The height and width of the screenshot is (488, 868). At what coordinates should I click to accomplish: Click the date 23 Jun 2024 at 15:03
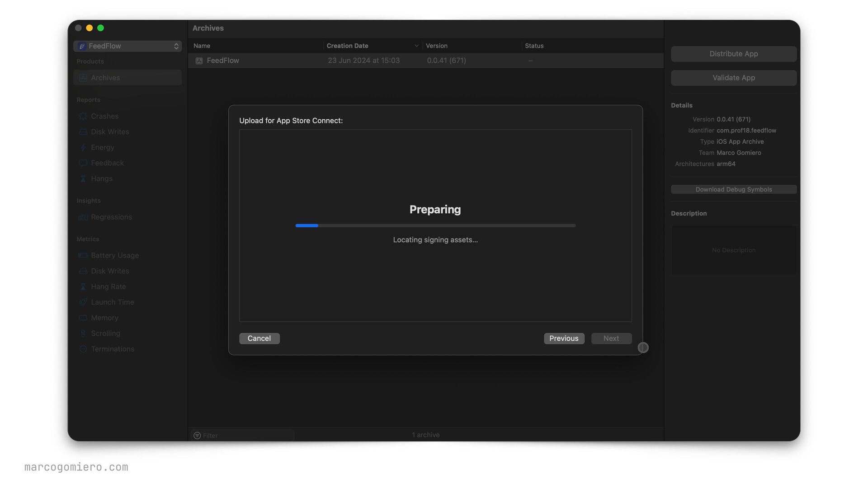363,61
